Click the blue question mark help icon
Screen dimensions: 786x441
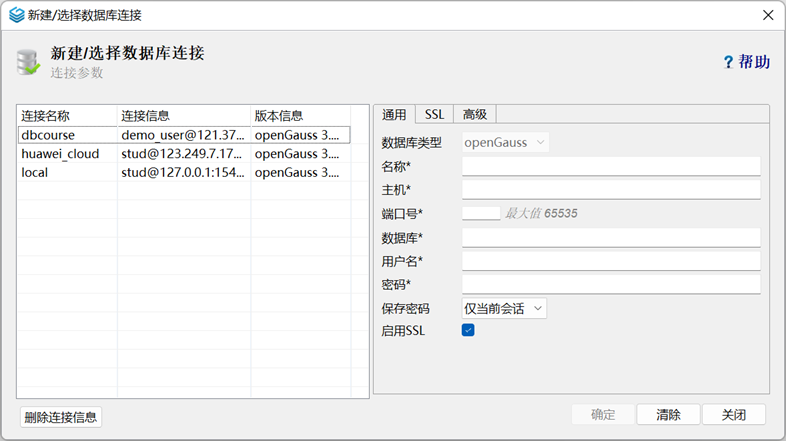pos(728,62)
